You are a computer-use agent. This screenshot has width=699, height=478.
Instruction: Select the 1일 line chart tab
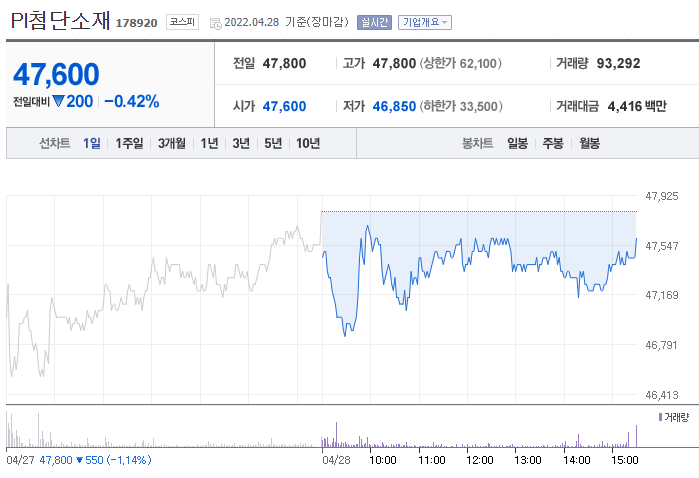92,143
